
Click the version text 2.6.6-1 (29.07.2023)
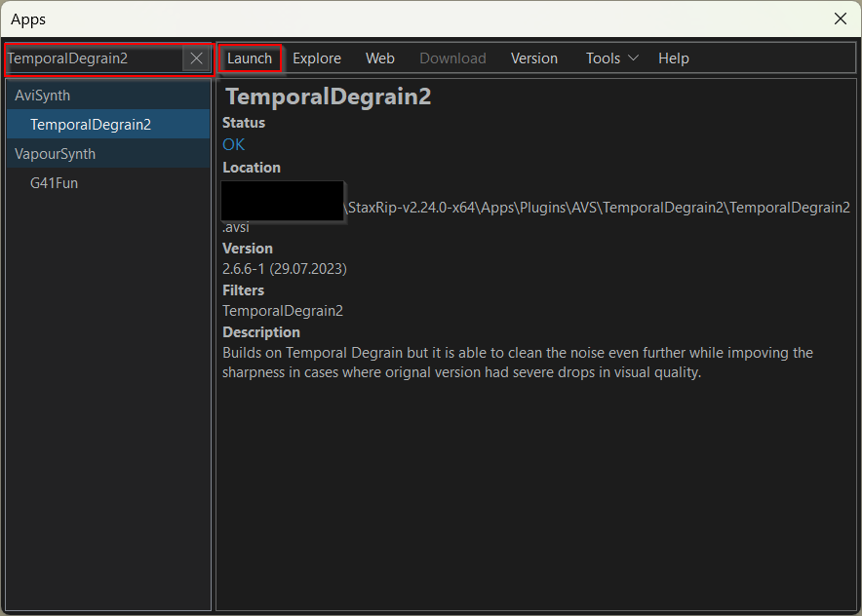[284, 269]
